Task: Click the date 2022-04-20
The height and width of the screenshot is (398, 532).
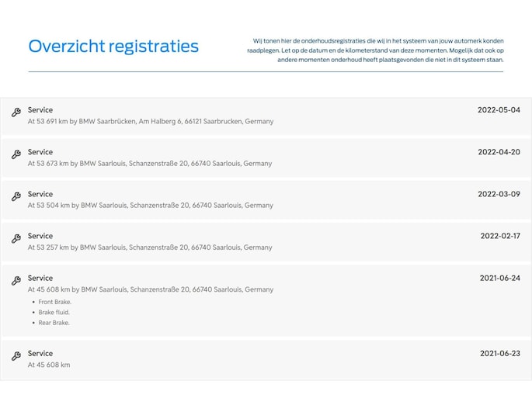Action: [x=499, y=152]
